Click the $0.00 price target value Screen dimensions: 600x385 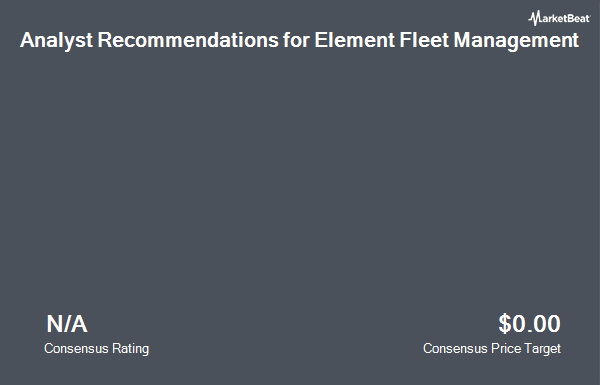point(529,324)
